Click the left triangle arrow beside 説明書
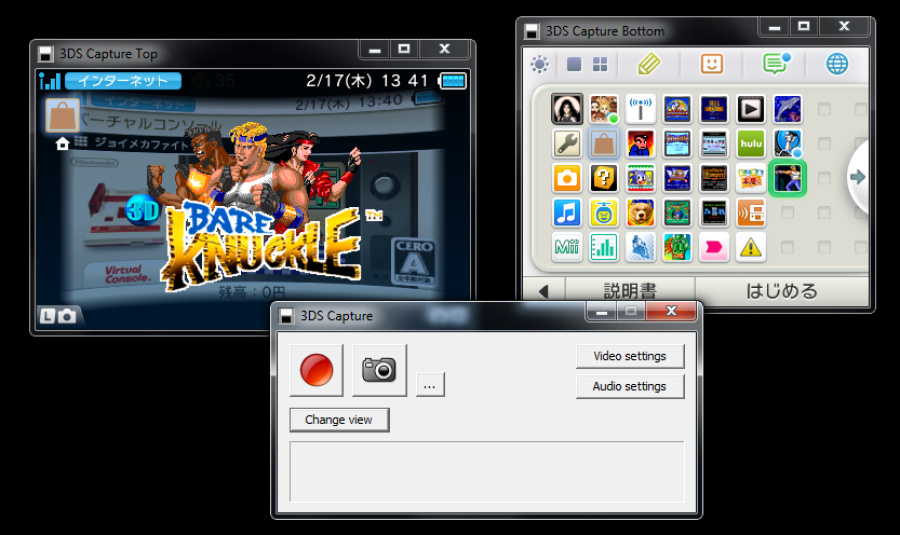This screenshot has width=900, height=535. [x=544, y=291]
